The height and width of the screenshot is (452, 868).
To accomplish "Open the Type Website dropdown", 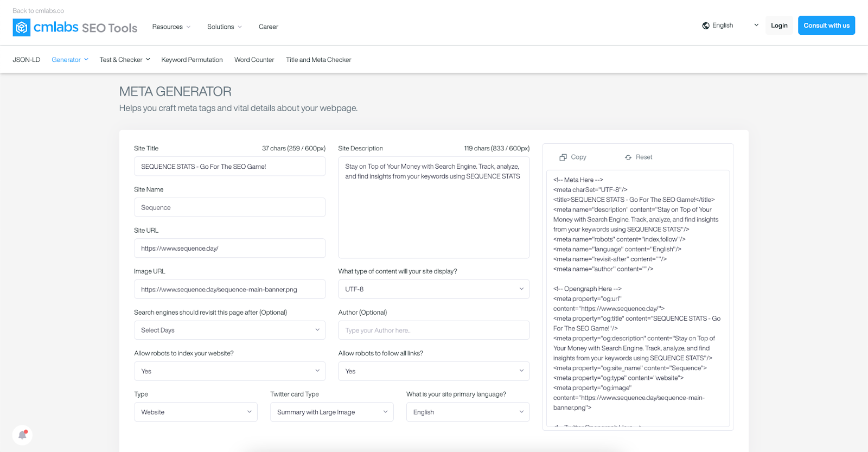I will pos(196,412).
